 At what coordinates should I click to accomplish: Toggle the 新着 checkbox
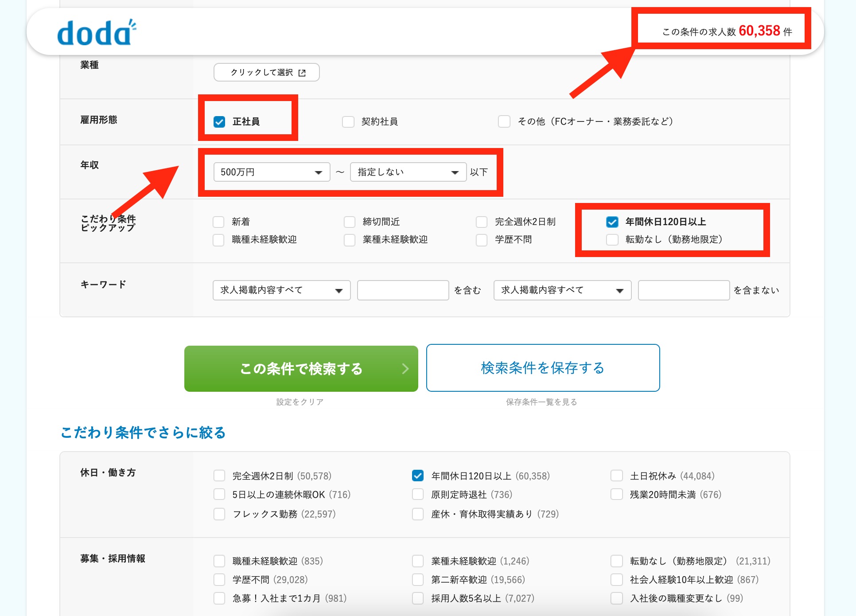(218, 222)
